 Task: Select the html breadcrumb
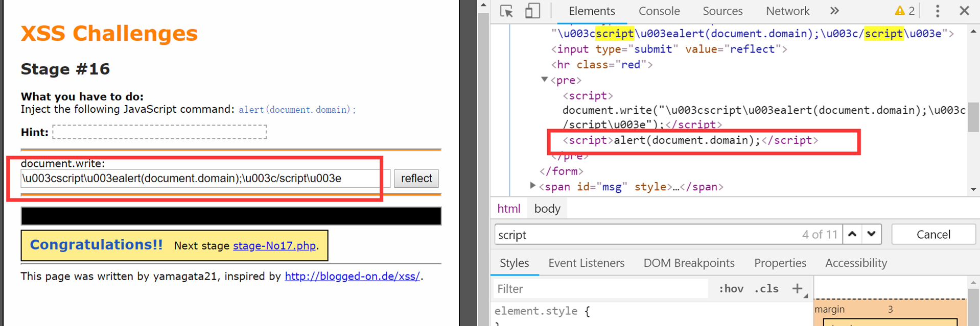(x=508, y=208)
